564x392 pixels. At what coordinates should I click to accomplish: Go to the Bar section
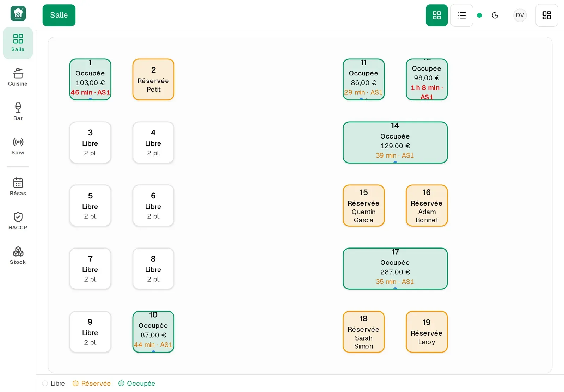coord(18,111)
